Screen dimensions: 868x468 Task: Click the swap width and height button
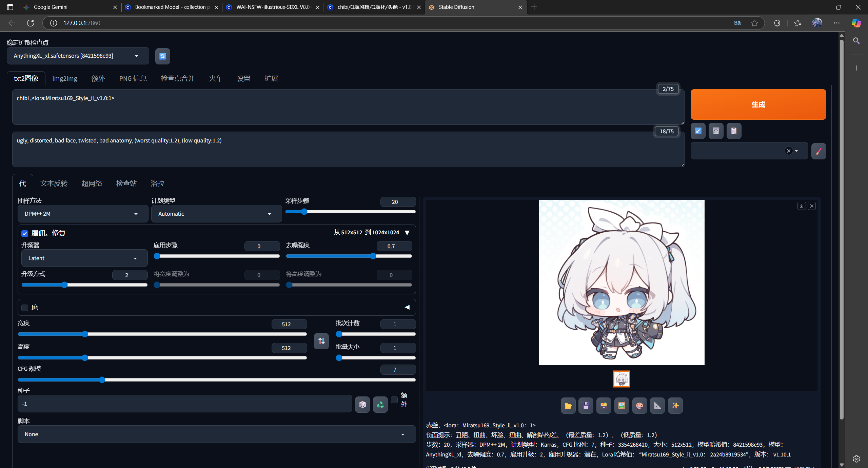321,341
